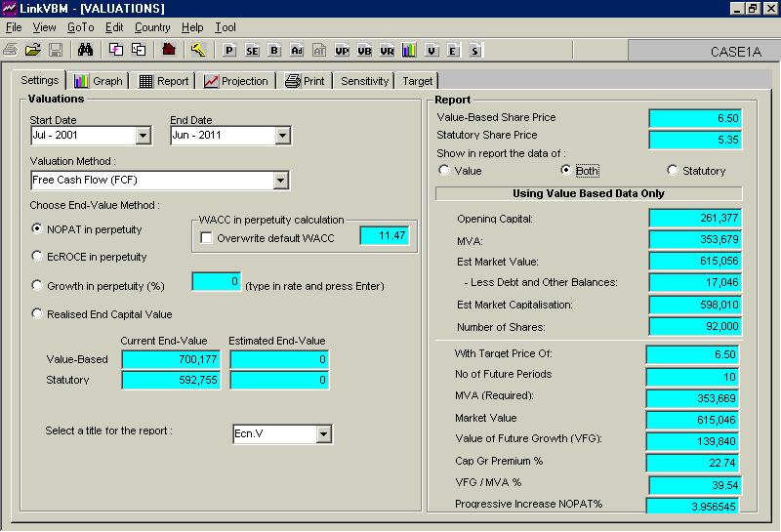This screenshot has height=532, width=781.
Task: Click the S toolbar icon
Action: [x=474, y=51]
